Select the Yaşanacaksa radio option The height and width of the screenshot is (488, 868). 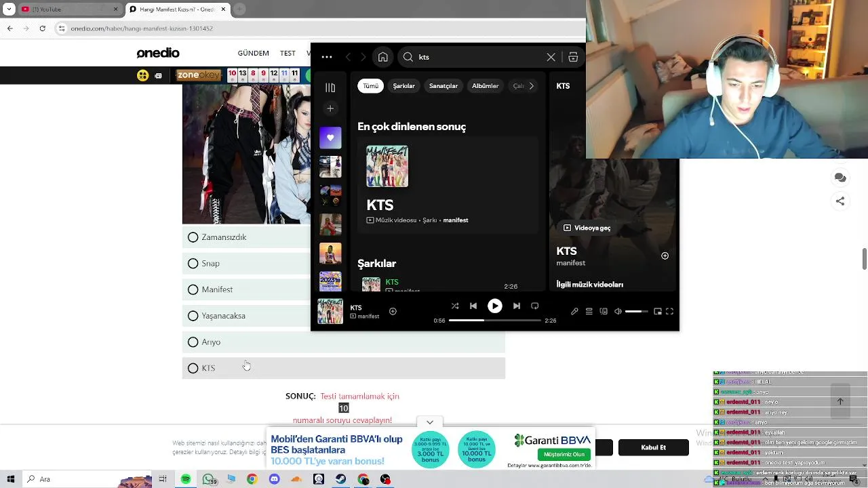coord(193,316)
